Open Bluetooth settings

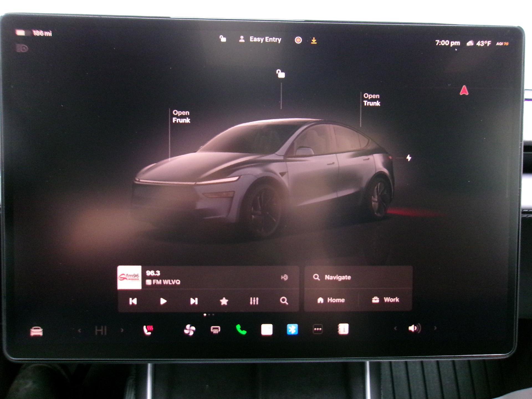tap(291, 329)
